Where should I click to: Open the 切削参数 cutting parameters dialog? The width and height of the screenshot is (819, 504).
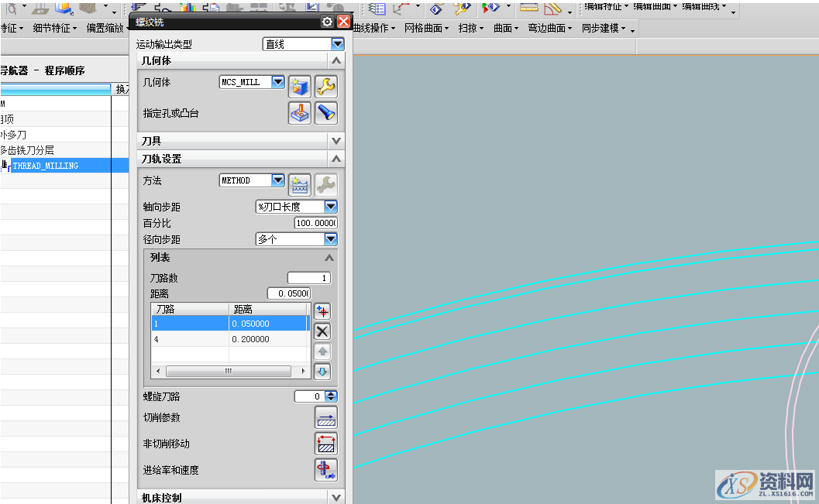click(325, 417)
